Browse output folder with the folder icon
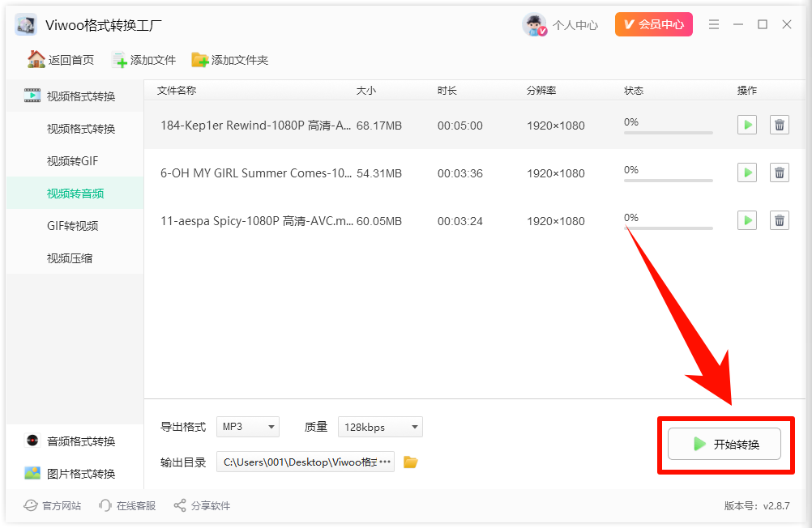 411,462
